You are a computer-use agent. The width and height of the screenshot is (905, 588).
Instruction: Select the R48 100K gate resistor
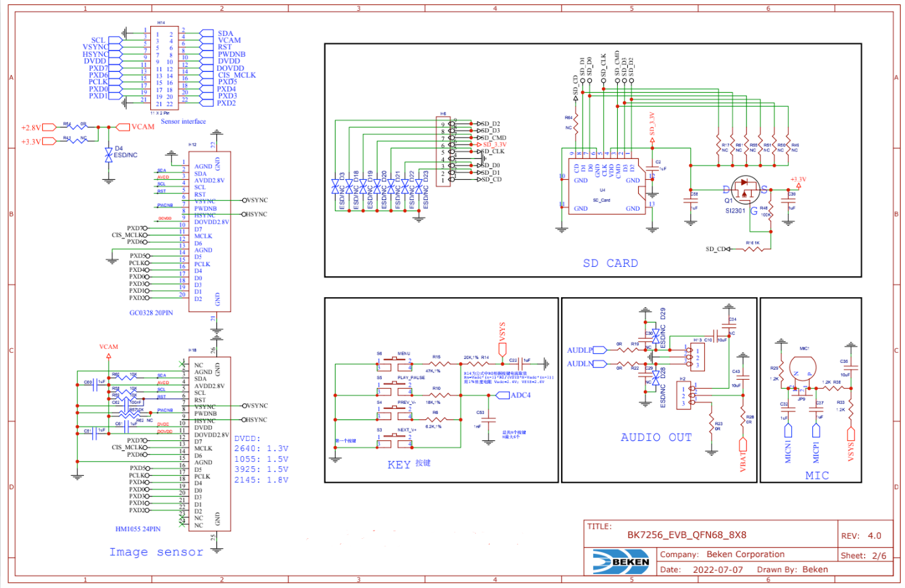[769, 211]
